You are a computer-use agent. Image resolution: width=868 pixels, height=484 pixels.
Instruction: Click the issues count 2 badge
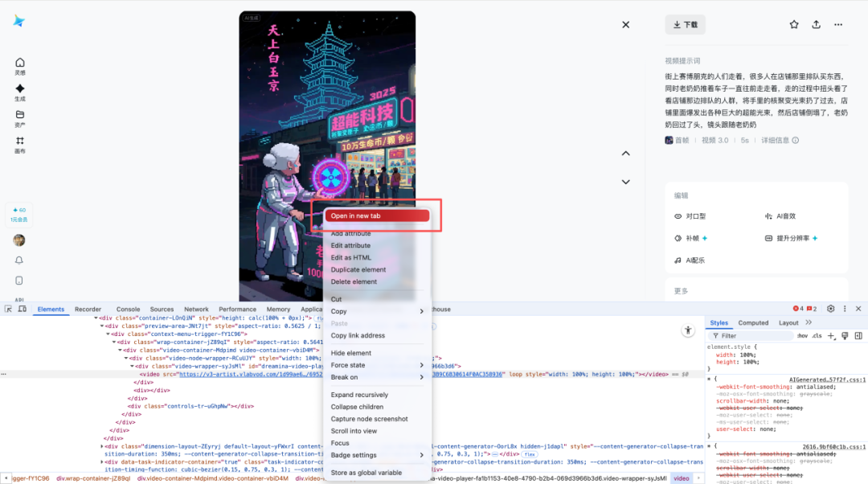click(812, 309)
